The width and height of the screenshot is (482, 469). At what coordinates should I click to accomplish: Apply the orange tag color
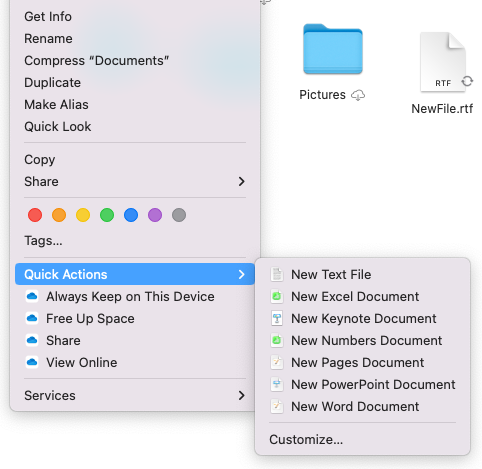59,215
